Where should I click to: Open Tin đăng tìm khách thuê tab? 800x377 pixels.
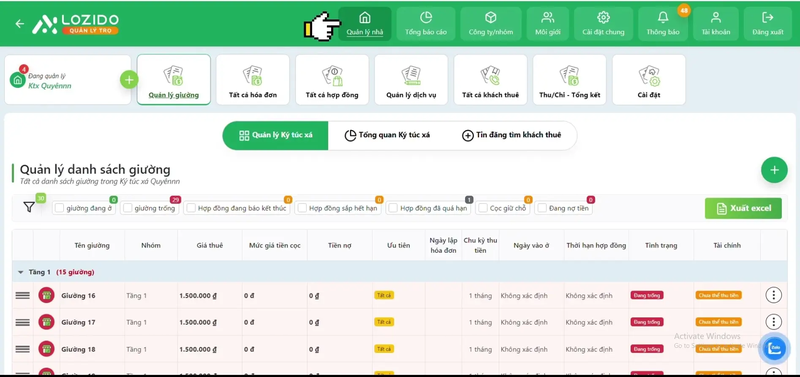click(511, 135)
